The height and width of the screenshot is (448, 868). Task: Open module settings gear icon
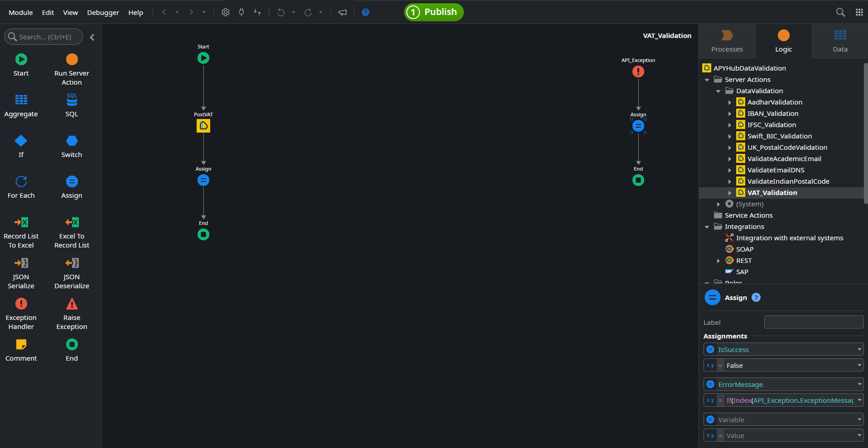(225, 12)
